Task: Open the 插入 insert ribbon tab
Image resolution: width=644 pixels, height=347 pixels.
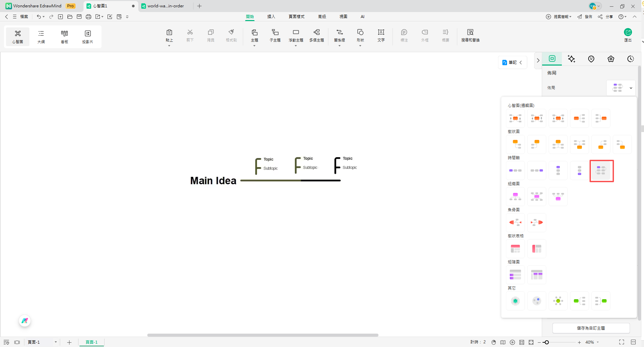Action: click(x=271, y=16)
